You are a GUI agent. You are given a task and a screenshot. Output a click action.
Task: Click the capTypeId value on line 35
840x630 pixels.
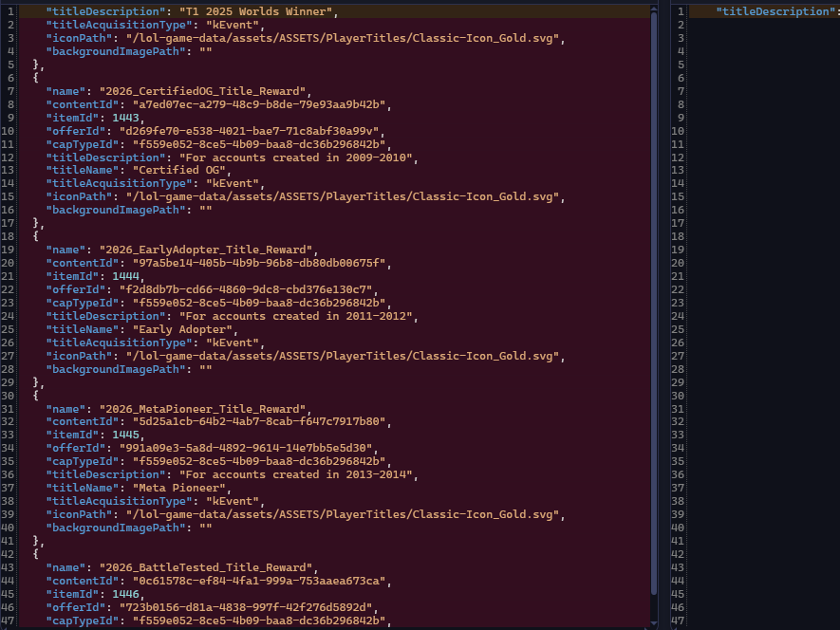tap(259, 461)
